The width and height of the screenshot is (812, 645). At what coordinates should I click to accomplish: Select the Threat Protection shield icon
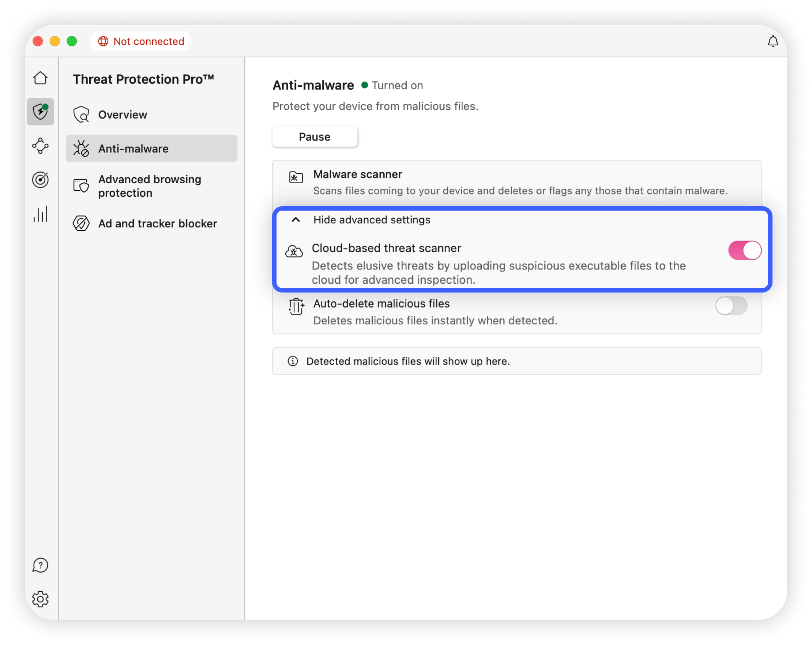click(x=40, y=112)
